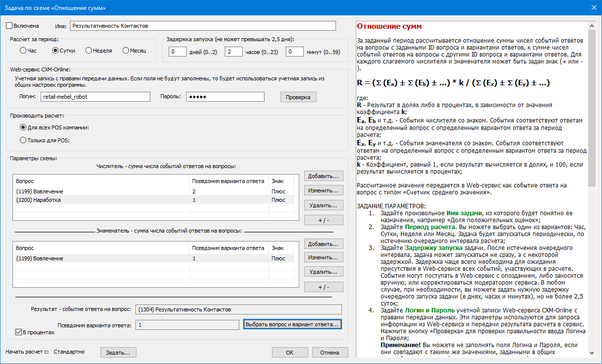Select the "Час" period radio button
Viewport: 602px width, 364px height.
click(23, 51)
